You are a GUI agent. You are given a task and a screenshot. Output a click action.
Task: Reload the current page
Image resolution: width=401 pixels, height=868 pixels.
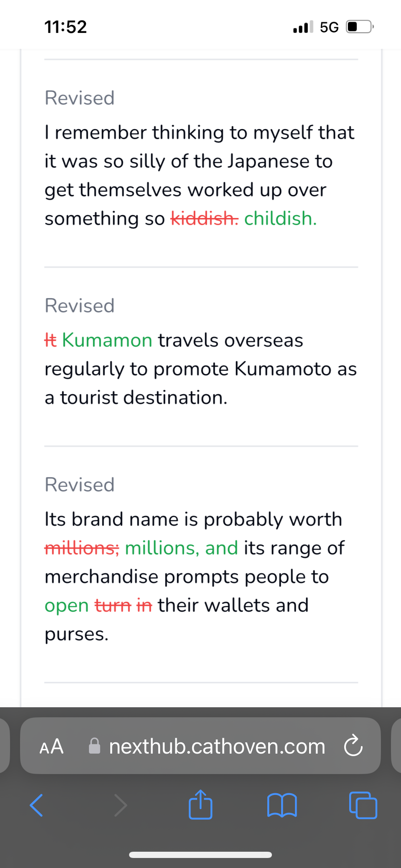pos(353,746)
